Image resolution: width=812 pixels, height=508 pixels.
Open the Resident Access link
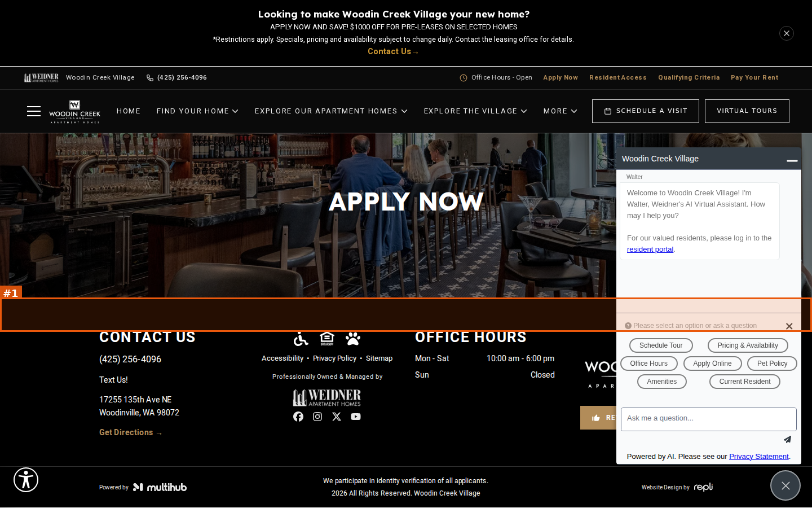(618, 78)
